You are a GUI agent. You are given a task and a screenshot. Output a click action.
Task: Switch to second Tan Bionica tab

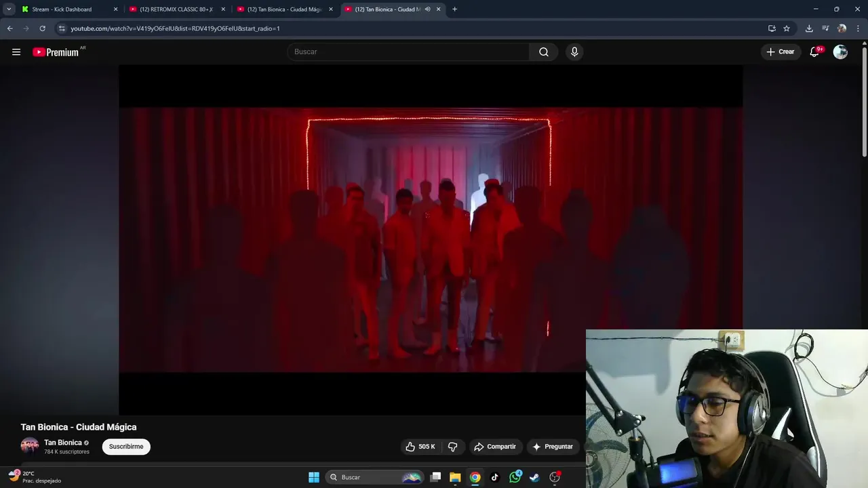click(283, 9)
